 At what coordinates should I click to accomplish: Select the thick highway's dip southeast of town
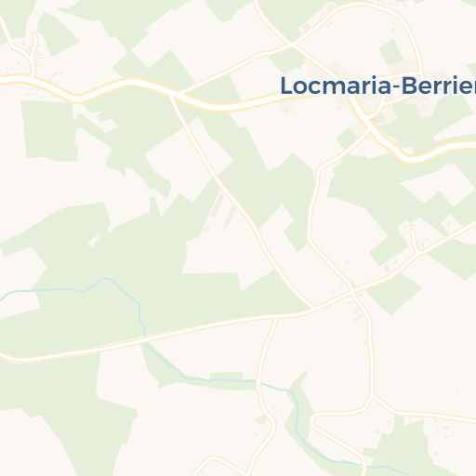point(411,159)
